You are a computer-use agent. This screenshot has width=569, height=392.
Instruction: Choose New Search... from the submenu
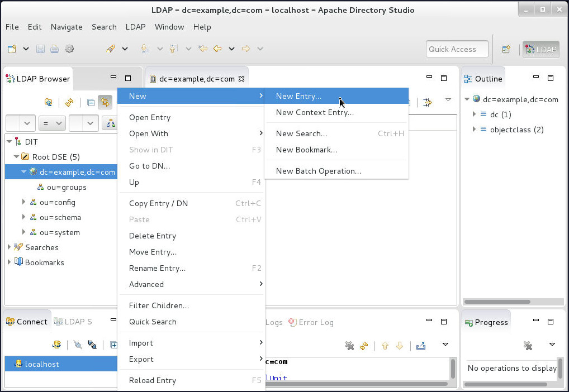click(336, 133)
